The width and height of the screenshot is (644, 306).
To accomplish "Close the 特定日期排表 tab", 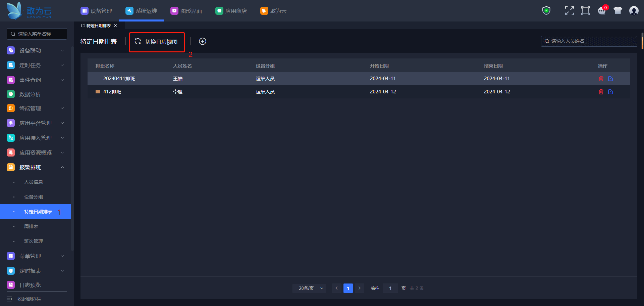I will pos(115,26).
